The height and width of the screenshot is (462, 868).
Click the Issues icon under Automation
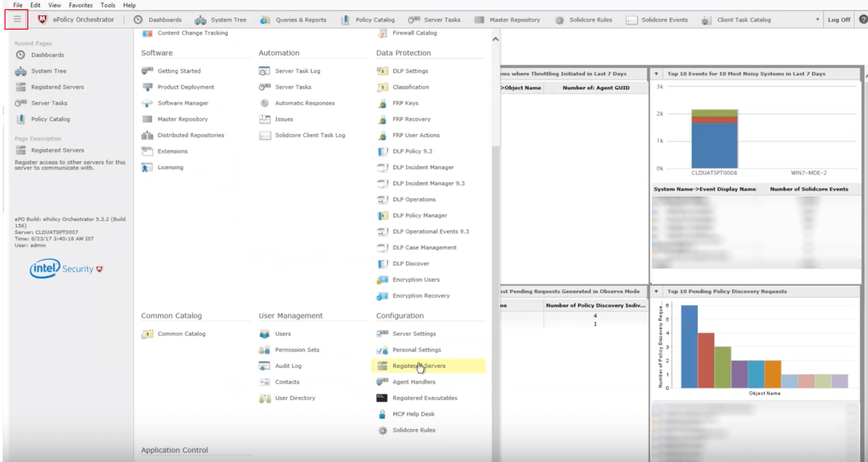(264, 119)
